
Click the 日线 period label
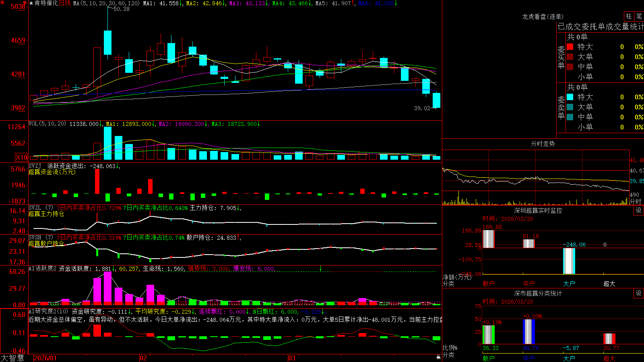[x=65, y=3]
